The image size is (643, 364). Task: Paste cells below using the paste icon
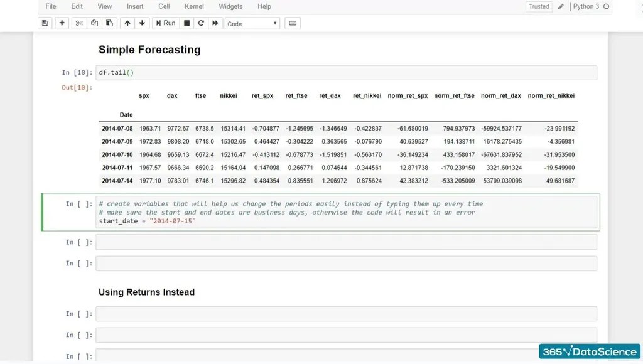pyautogui.click(x=109, y=23)
